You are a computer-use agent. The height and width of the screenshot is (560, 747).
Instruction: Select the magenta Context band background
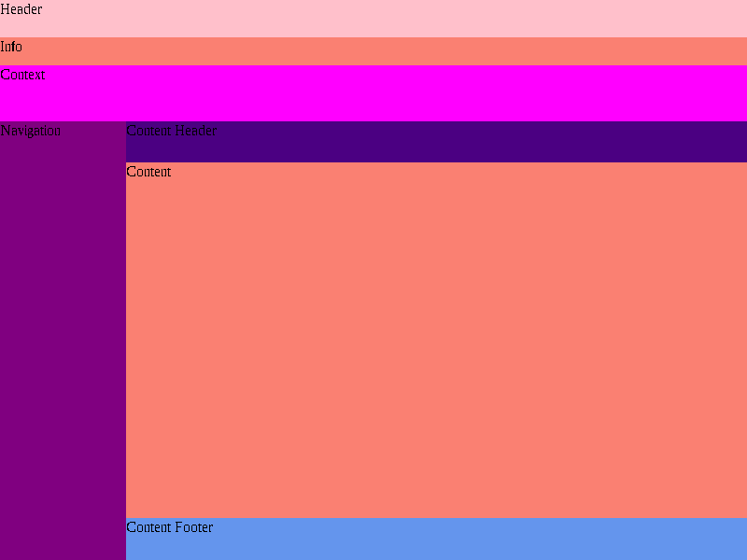click(373, 93)
